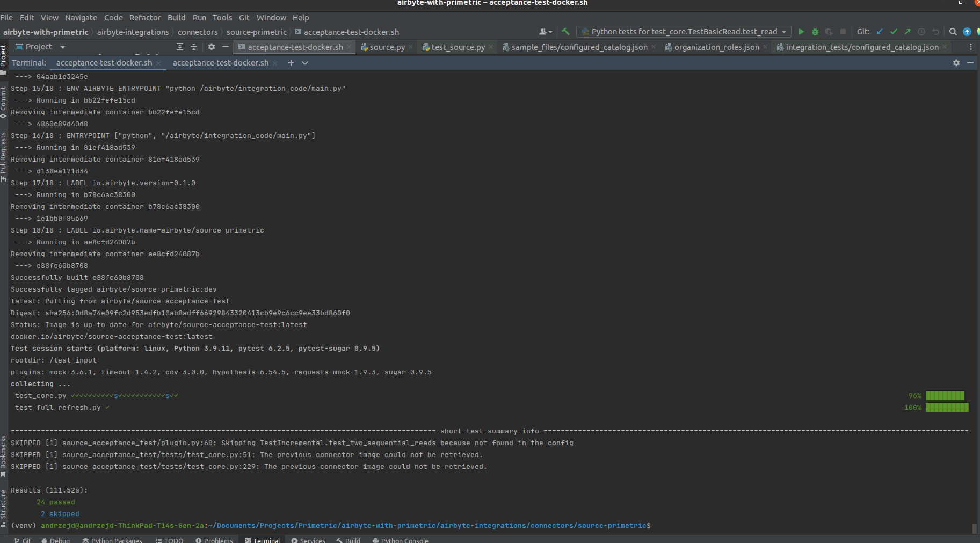Open the run configurations dropdown
The width and height of the screenshot is (980, 543).
(x=784, y=32)
